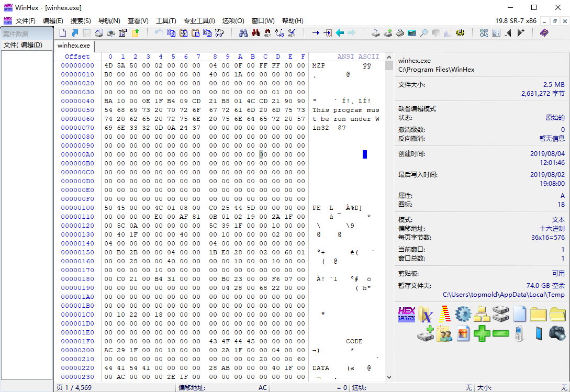570x392 pixels.
Task: Click the white mobile phone icon
Action: point(519,333)
